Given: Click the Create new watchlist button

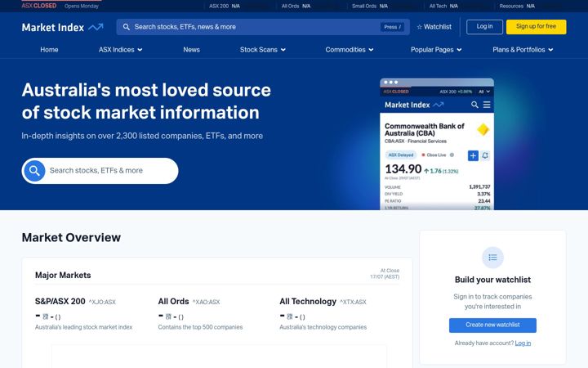Looking at the screenshot, I should click(x=492, y=325).
